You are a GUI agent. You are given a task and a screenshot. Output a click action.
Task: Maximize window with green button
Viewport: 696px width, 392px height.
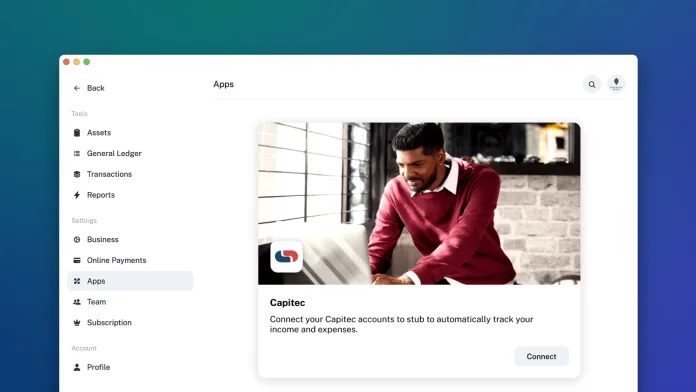(87, 62)
